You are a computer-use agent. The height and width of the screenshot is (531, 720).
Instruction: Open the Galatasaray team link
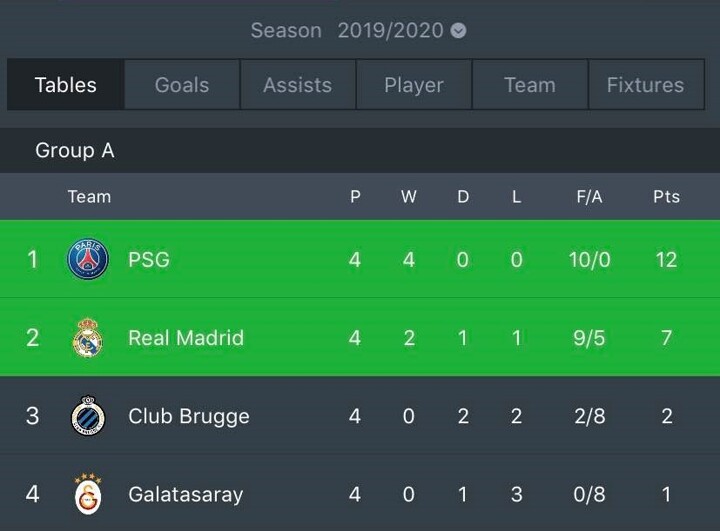186,494
